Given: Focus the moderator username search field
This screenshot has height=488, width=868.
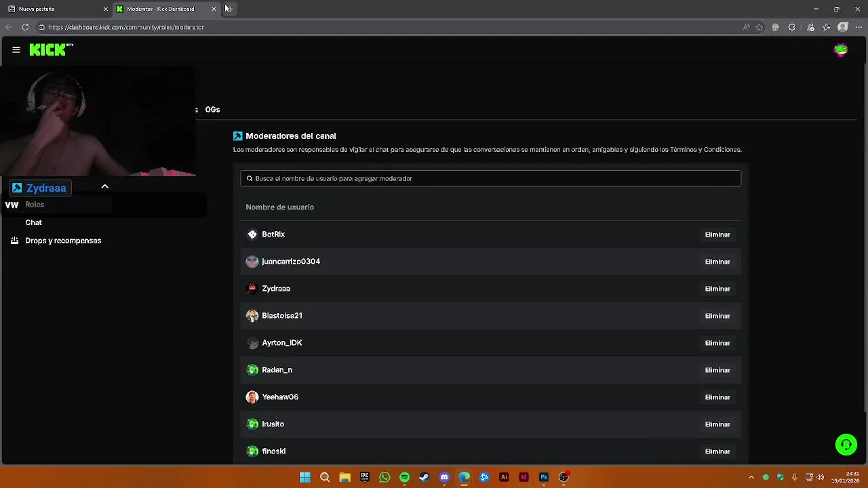Looking at the screenshot, I should click(x=491, y=178).
